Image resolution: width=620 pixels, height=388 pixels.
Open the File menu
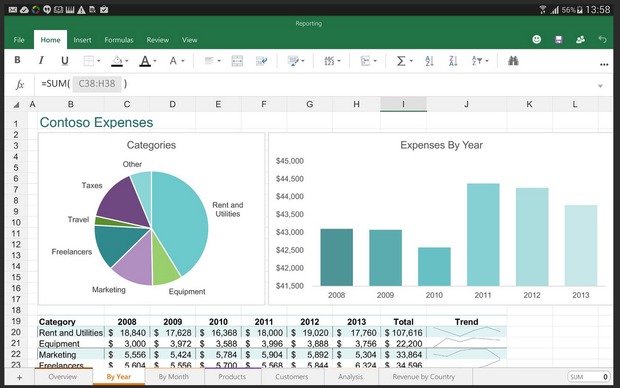(19, 40)
